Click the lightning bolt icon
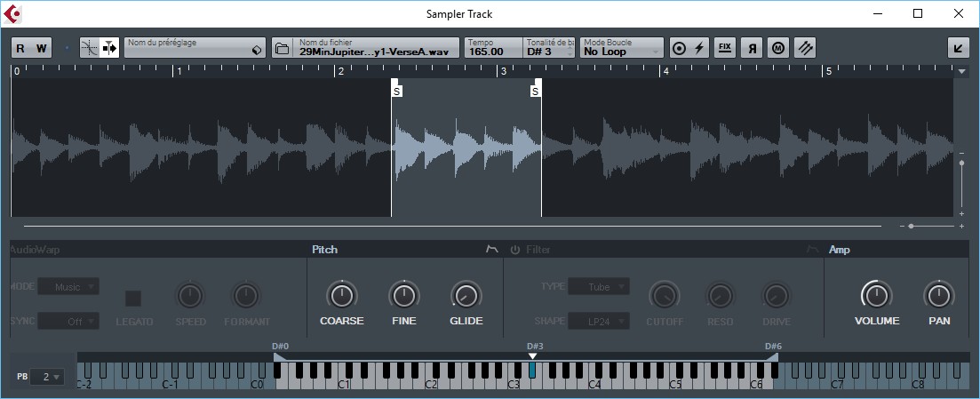 pos(698,48)
